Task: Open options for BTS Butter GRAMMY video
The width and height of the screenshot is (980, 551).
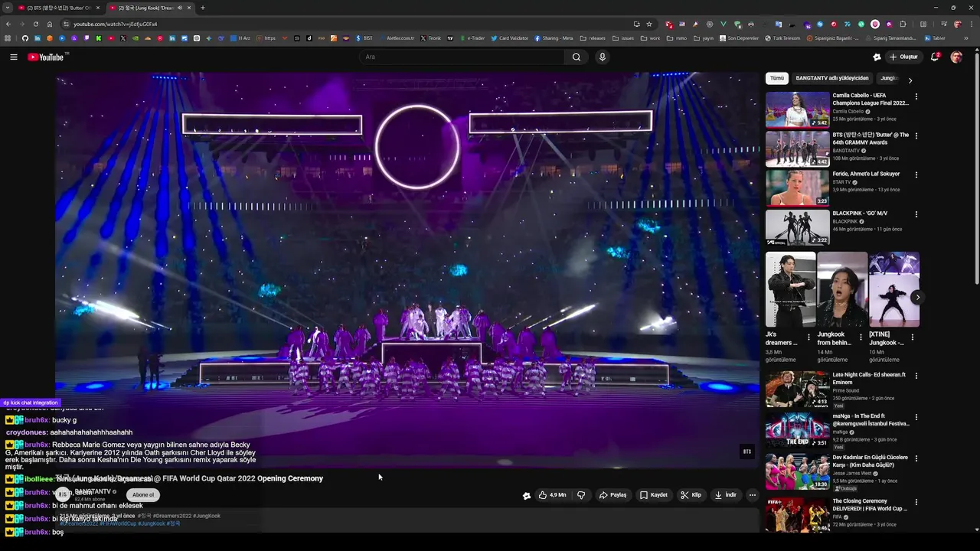Action: 916,135
